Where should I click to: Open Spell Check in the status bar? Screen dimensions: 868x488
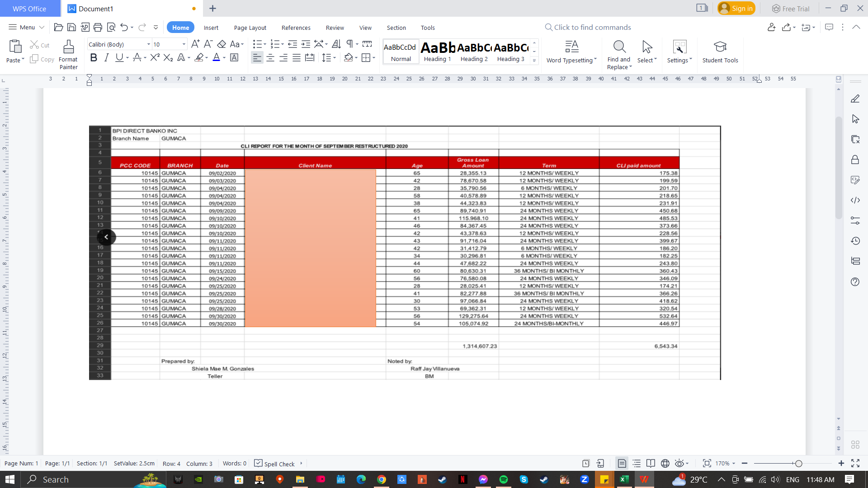pos(274,464)
